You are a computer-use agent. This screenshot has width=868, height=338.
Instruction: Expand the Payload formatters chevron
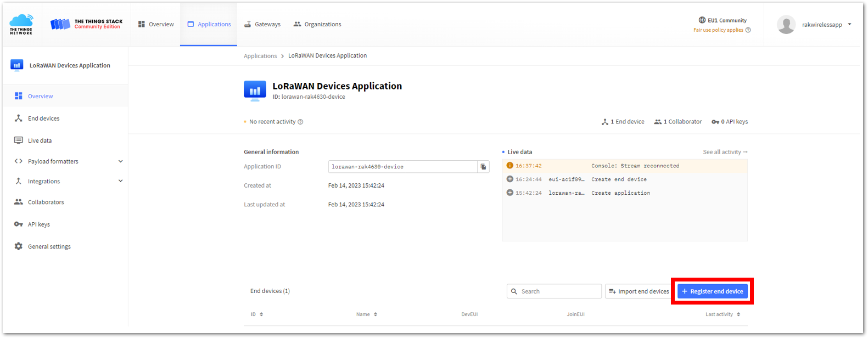121,161
